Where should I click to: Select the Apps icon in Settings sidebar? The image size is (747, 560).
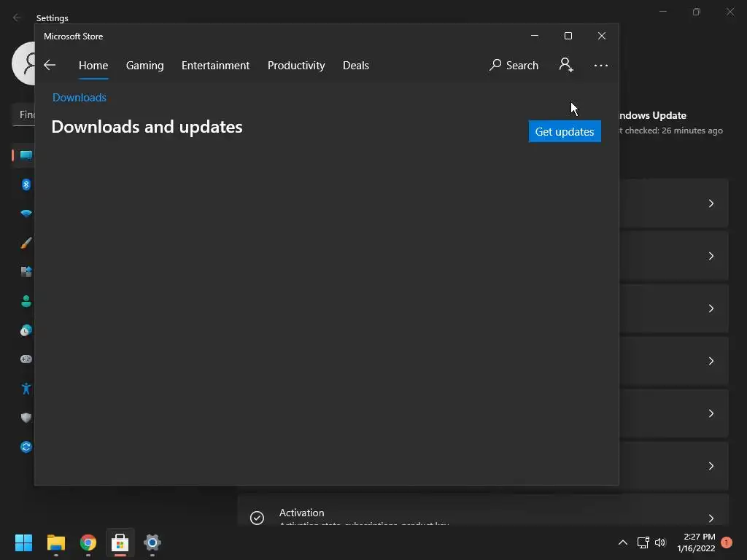tap(26, 272)
